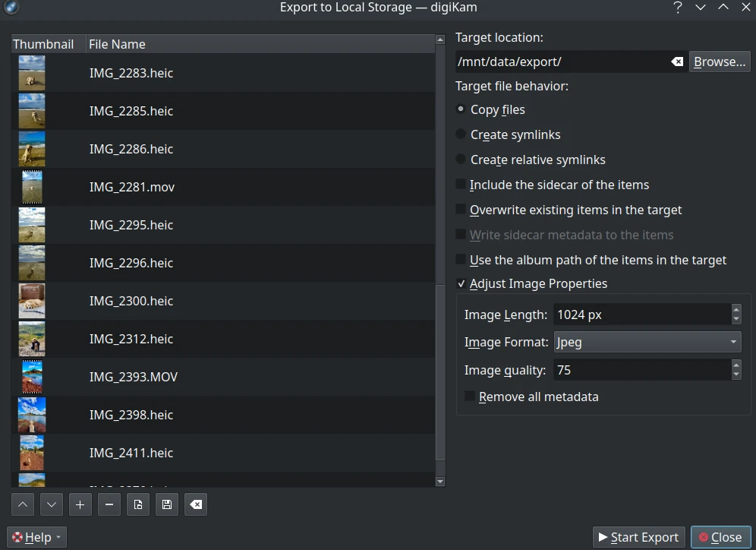Click the save list floppy disk icon
Image resolution: width=756 pixels, height=550 pixels.
[x=167, y=504]
